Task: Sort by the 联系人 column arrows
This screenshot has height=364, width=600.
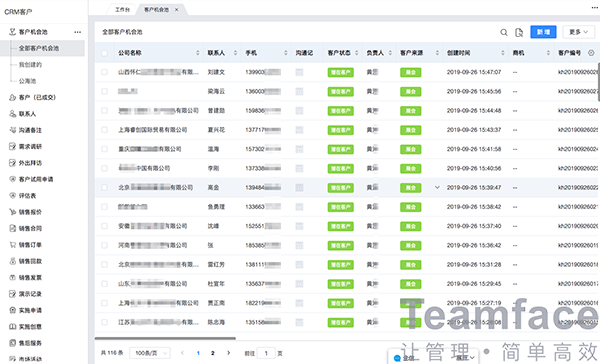Action: click(x=235, y=53)
